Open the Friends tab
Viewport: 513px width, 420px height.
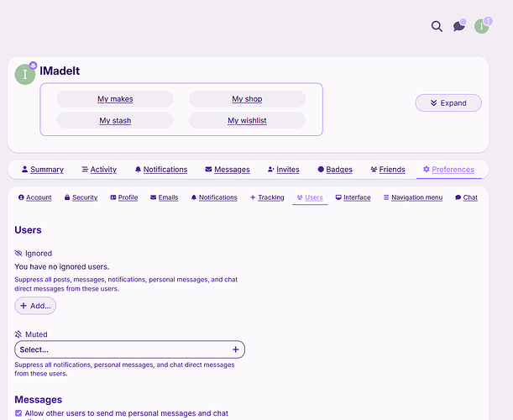[388, 170]
